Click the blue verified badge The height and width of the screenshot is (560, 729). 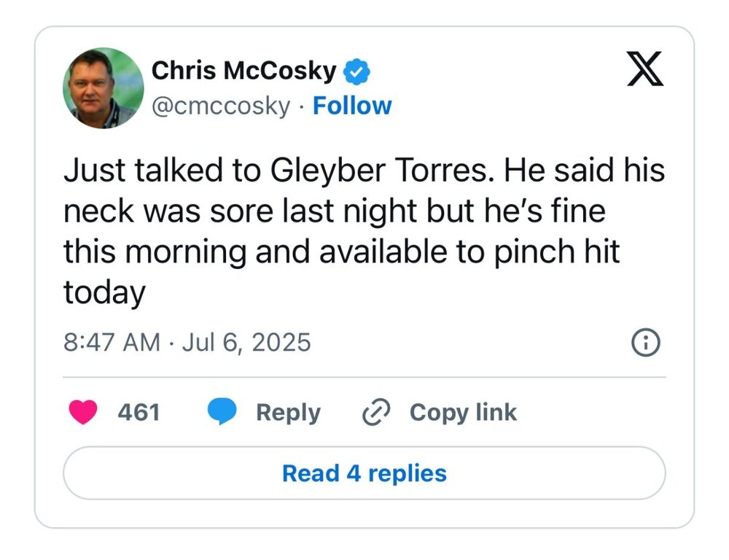pos(357,71)
